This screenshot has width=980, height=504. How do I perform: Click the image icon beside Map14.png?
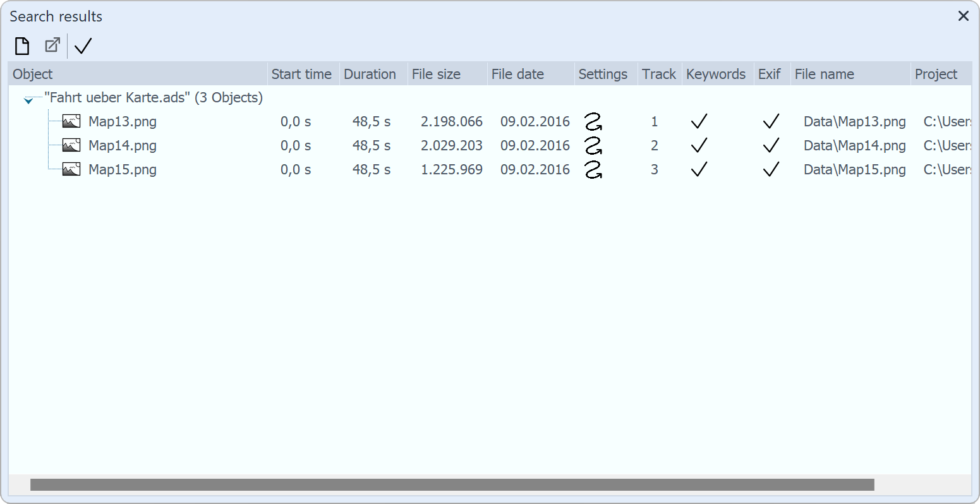click(x=71, y=145)
